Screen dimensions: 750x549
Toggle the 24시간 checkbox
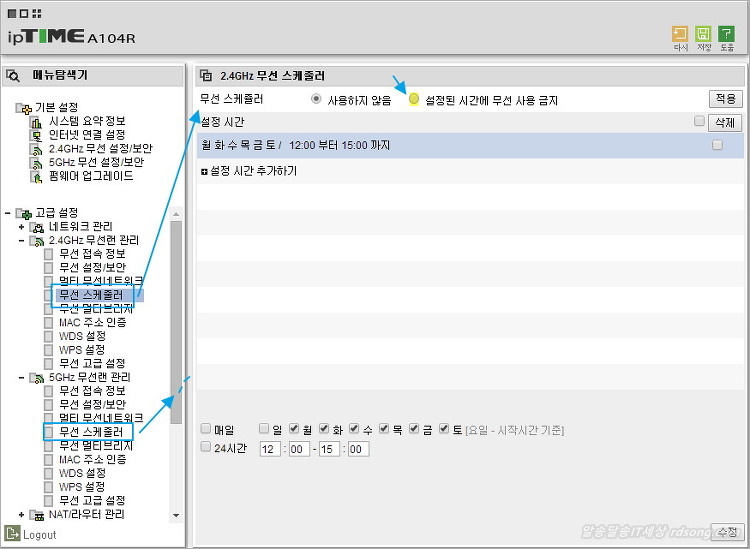206,448
